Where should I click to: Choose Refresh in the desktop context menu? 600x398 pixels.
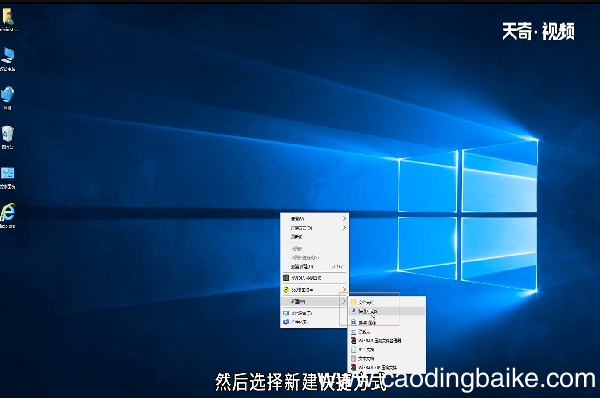314,237
